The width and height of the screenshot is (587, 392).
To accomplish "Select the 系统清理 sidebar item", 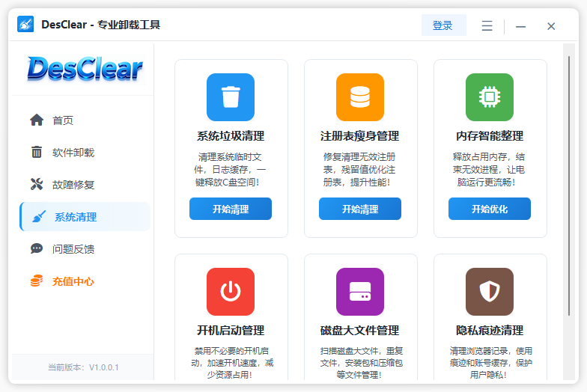I will pyautogui.click(x=85, y=217).
